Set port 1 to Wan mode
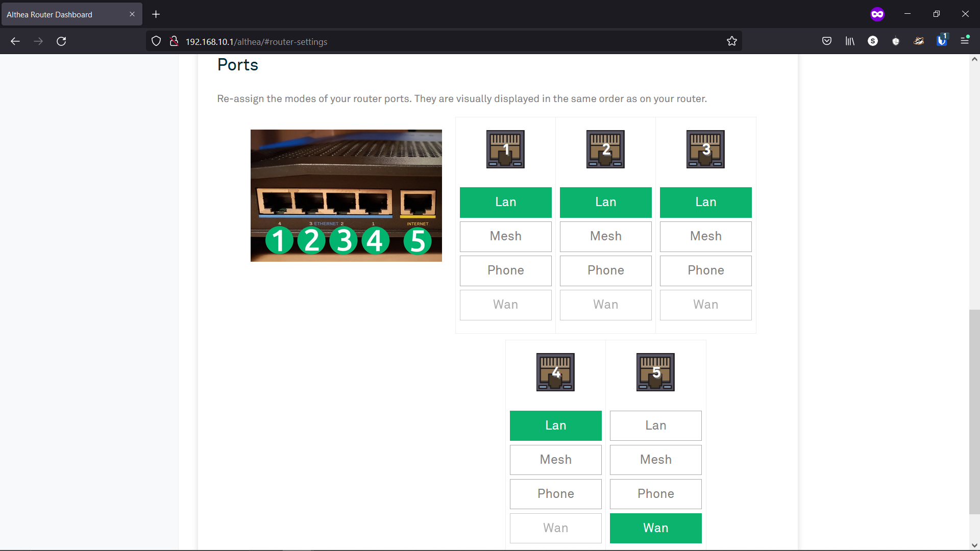The image size is (980, 551). coord(505,305)
